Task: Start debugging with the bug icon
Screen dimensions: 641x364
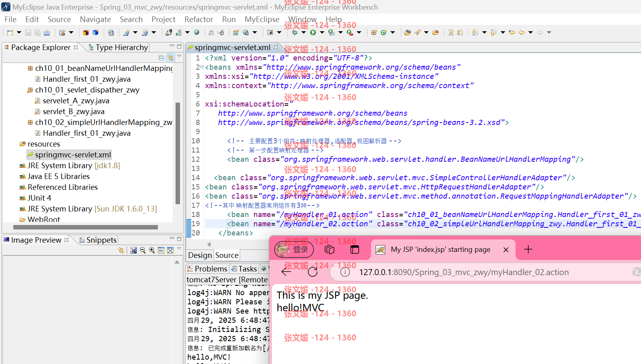Action: point(295,32)
